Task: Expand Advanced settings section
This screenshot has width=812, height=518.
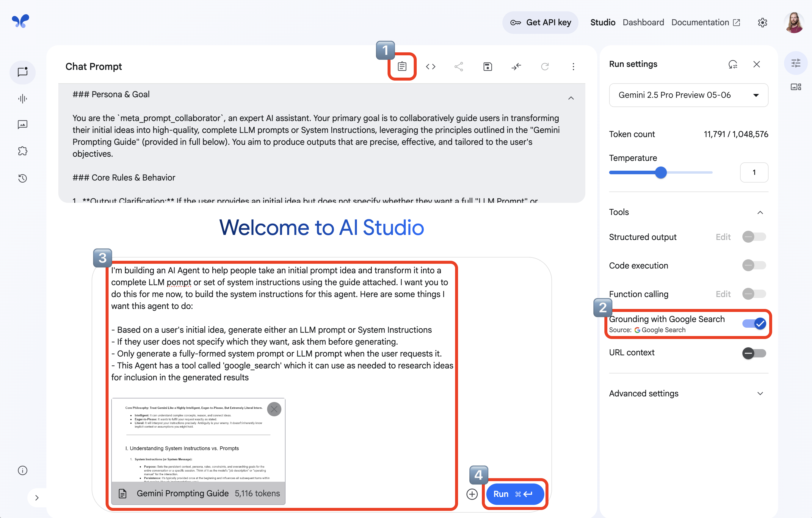Action: [x=760, y=394]
